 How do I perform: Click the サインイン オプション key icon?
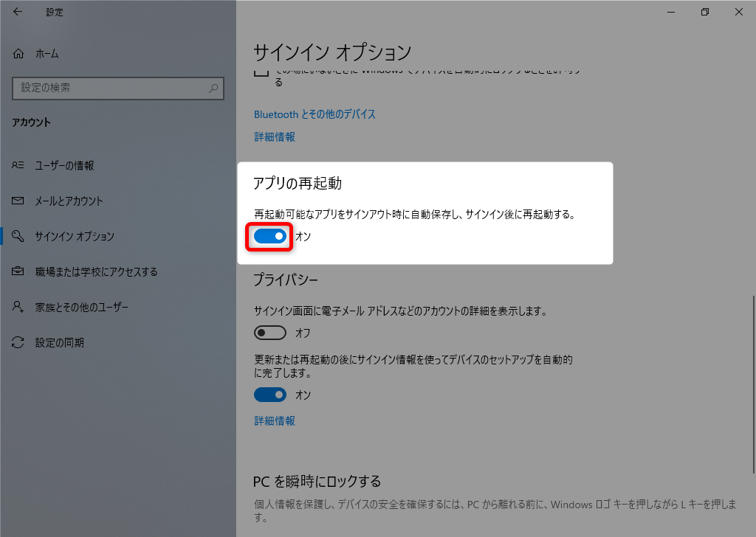pyautogui.click(x=19, y=237)
